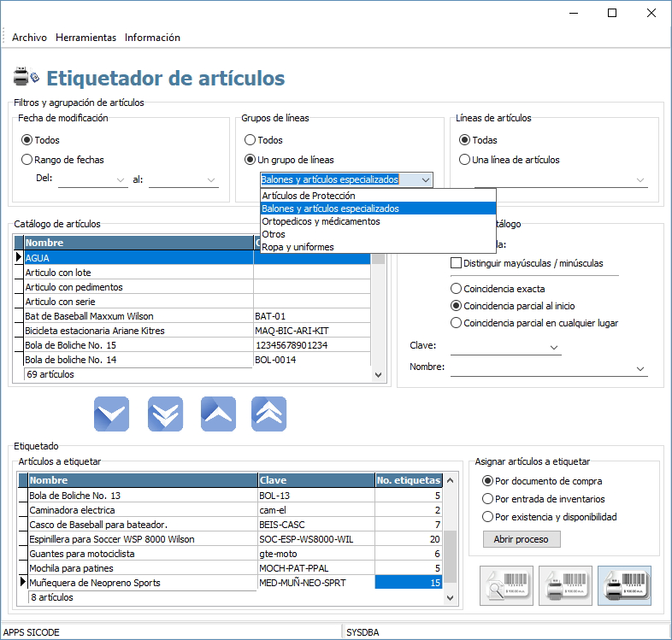Click the middle print label button
This screenshot has height=640, width=672.
coord(565,586)
